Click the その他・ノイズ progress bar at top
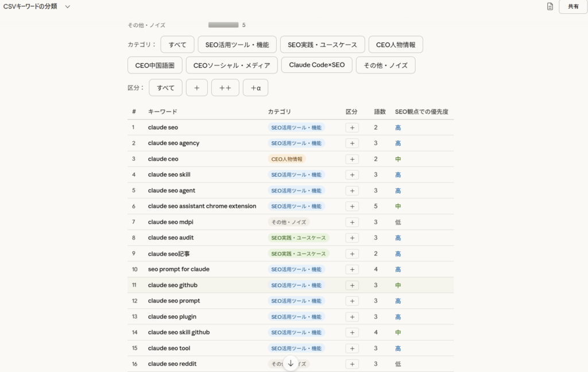The height and width of the screenshot is (372, 588). point(223,25)
